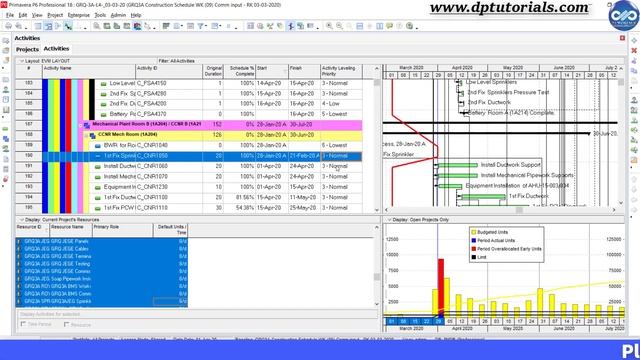Open the Help menu
The width and height of the screenshot is (640, 360).
point(136,15)
